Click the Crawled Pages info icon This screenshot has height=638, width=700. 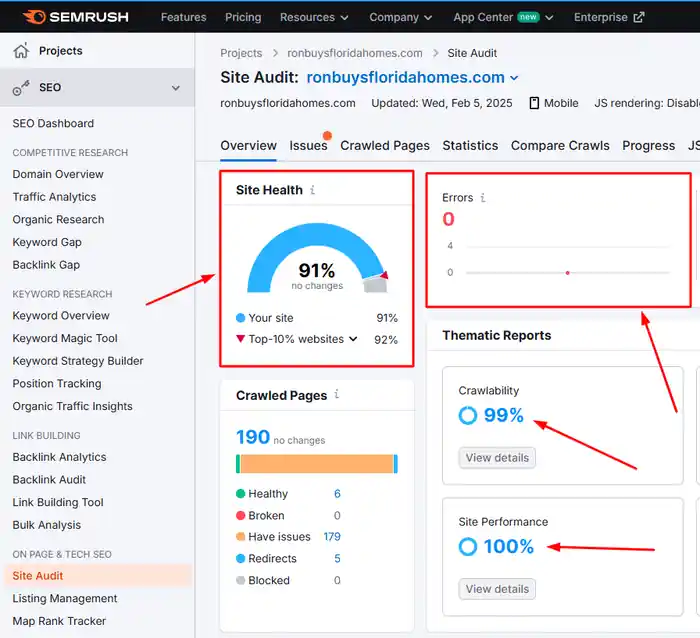[337, 394]
